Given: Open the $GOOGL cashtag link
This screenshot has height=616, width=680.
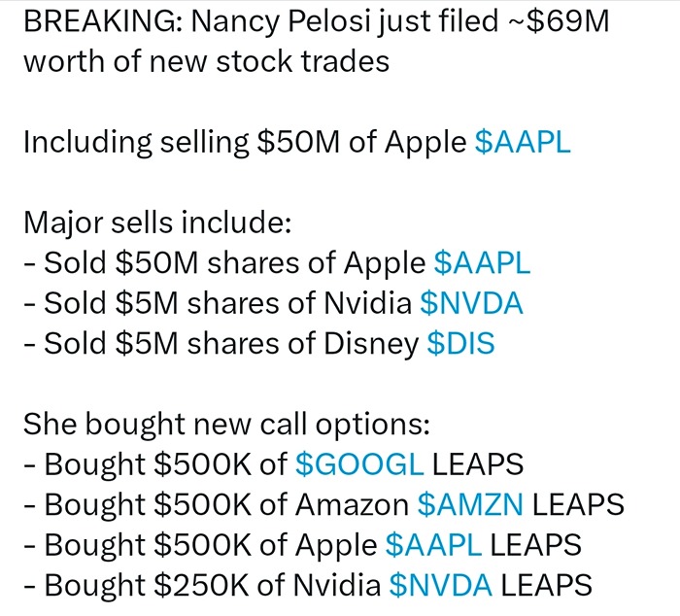Looking at the screenshot, I should coord(358,464).
